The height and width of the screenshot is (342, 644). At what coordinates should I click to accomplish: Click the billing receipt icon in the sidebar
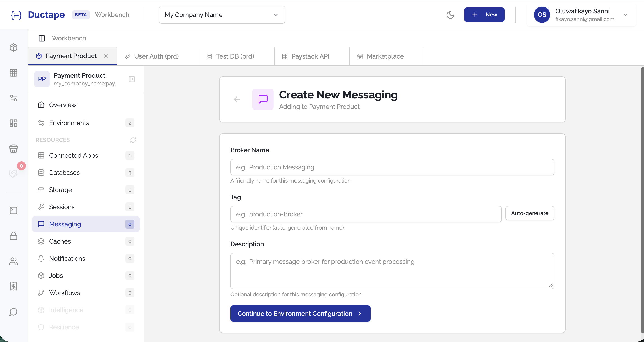pos(14,286)
